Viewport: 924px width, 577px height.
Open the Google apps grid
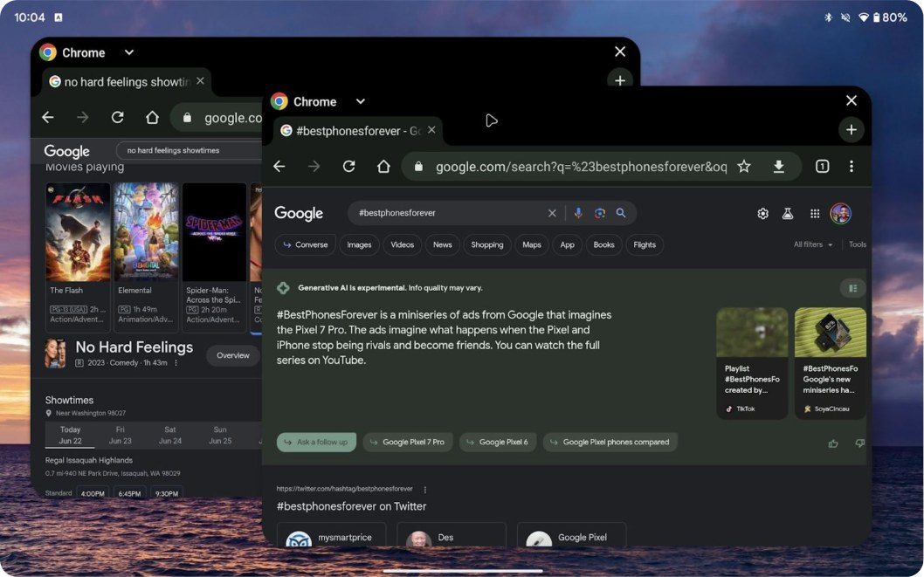tap(814, 214)
